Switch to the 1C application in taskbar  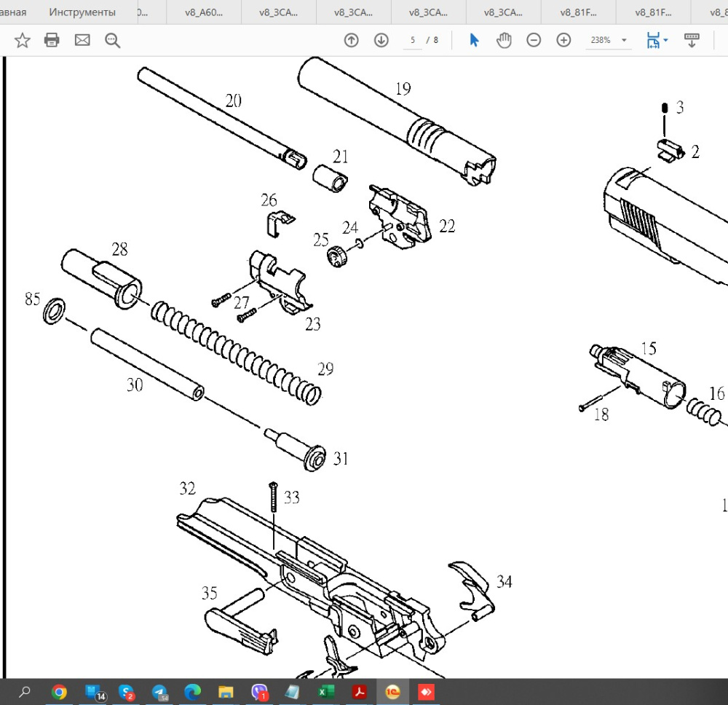click(392, 693)
